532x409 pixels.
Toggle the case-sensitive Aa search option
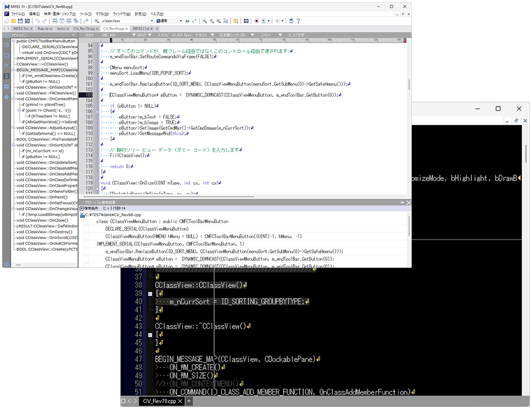pyautogui.click(x=187, y=21)
